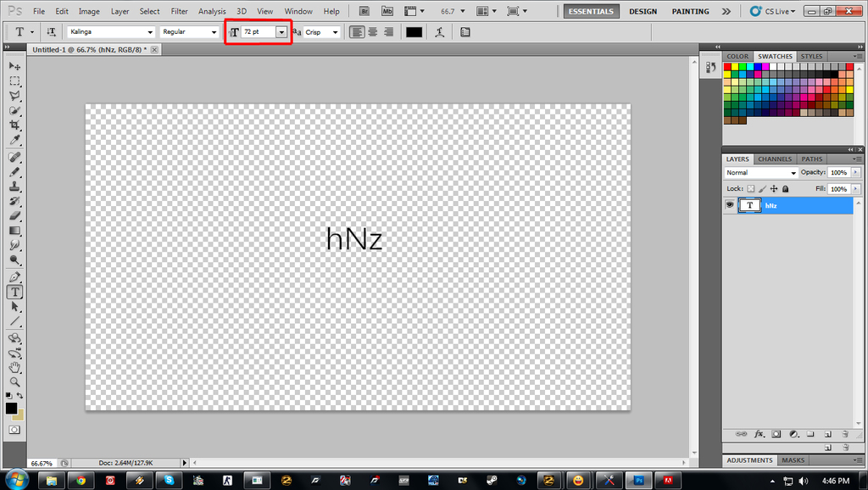Select the Crop tool
Screen dimensions: 868x490
click(x=14, y=125)
